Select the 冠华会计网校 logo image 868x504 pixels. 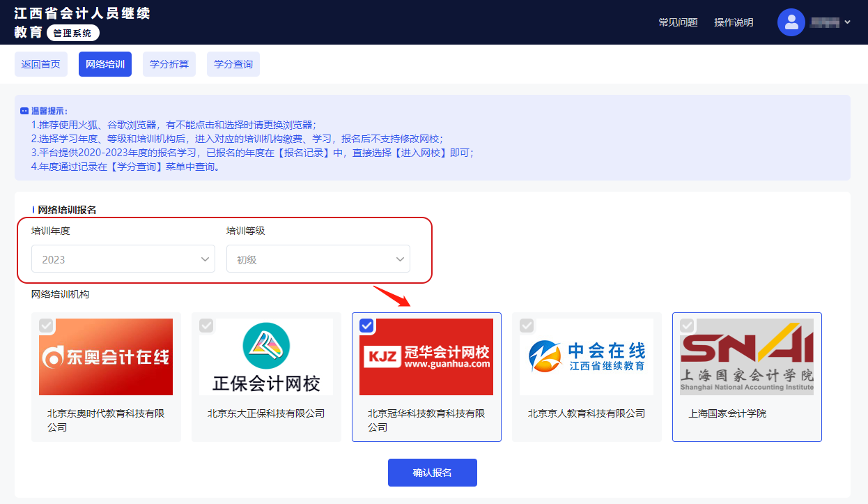(x=426, y=357)
